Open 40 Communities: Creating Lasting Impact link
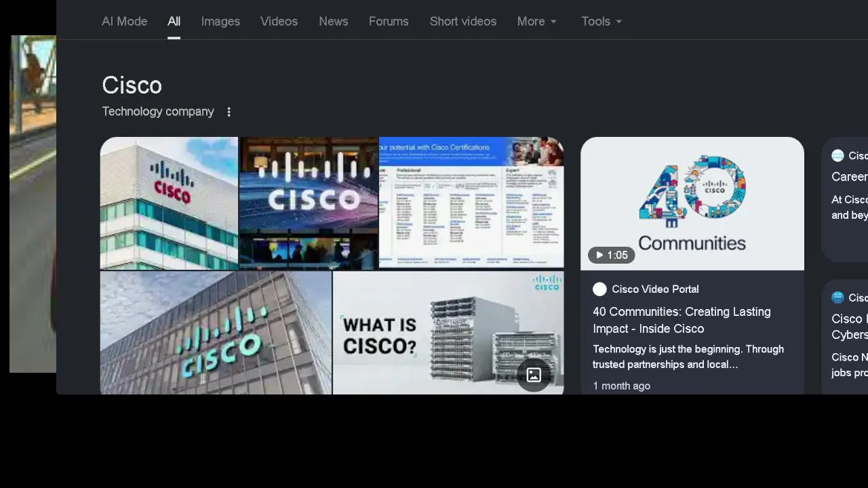 pos(682,320)
